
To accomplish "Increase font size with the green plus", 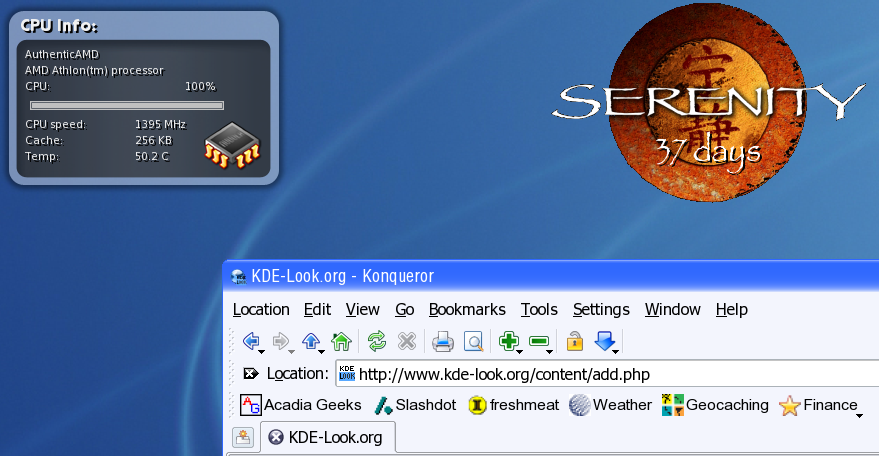I will point(508,340).
